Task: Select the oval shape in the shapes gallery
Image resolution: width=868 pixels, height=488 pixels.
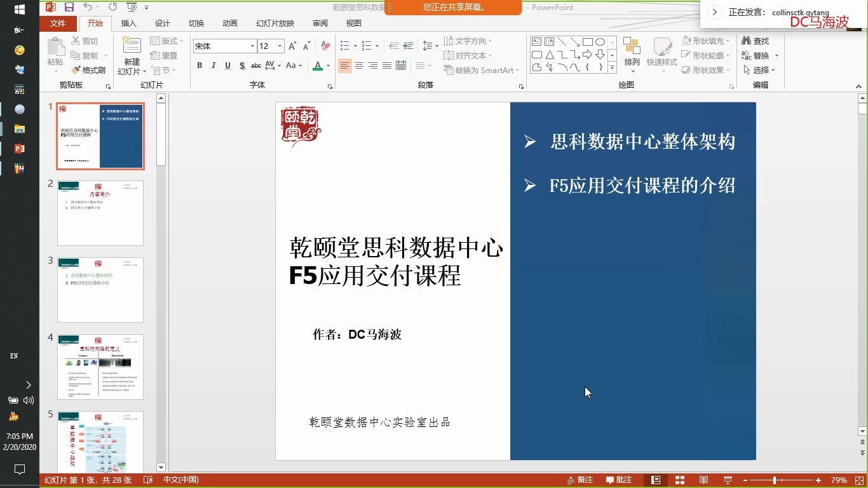Action: pyautogui.click(x=600, y=42)
